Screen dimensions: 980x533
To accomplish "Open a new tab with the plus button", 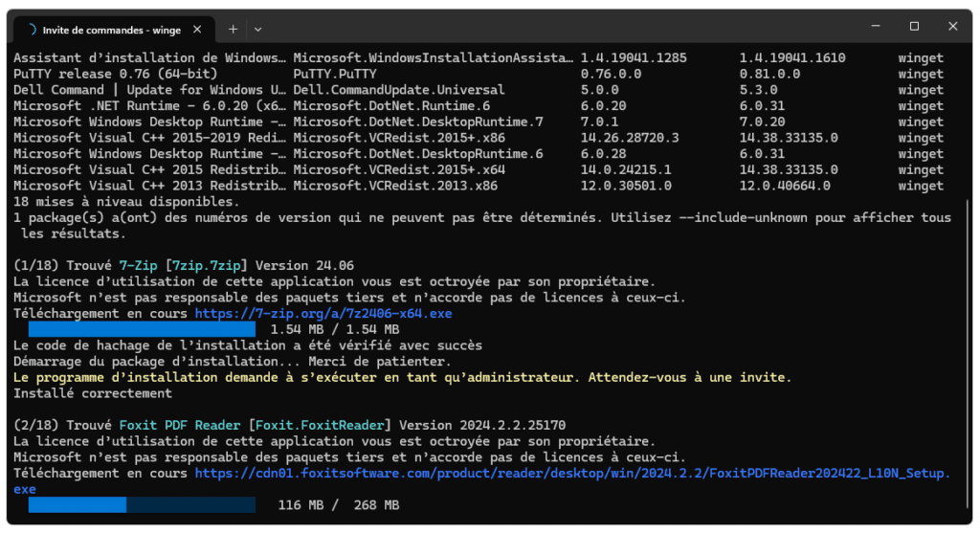I will pos(233,30).
